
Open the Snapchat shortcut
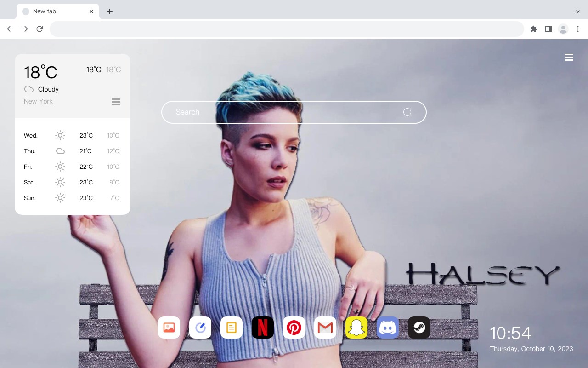click(356, 328)
